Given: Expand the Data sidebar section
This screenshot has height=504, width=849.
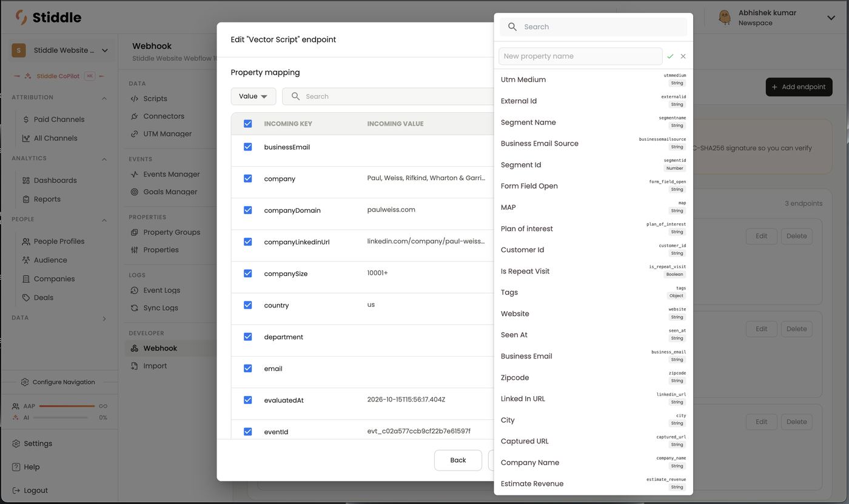Looking at the screenshot, I should (104, 318).
